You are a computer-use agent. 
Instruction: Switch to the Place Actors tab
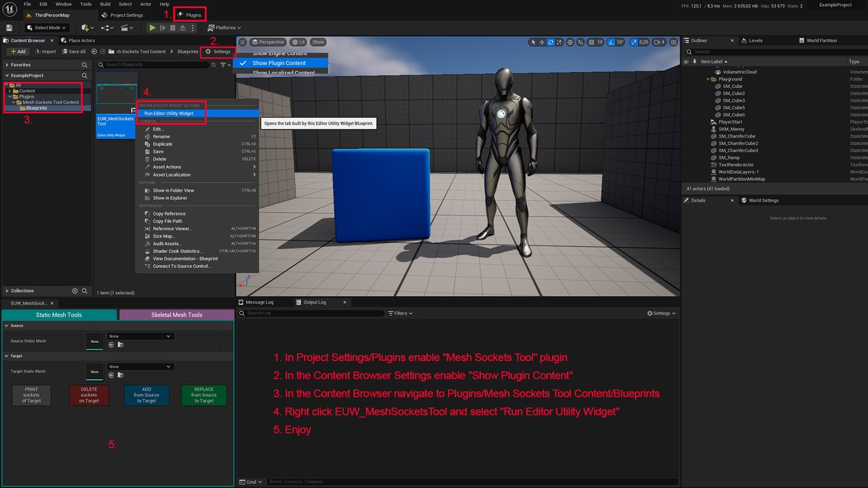point(78,41)
